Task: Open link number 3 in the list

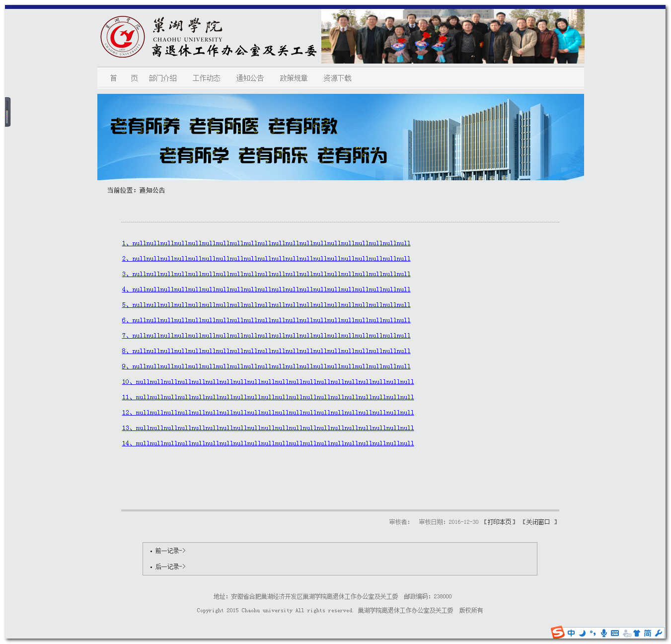Action: tap(266, 274)
